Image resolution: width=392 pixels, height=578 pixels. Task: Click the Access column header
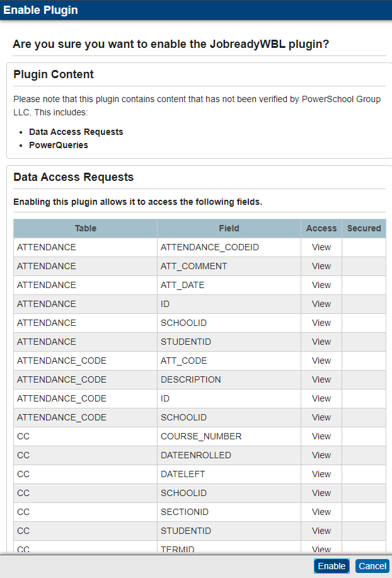coord(321,229)
